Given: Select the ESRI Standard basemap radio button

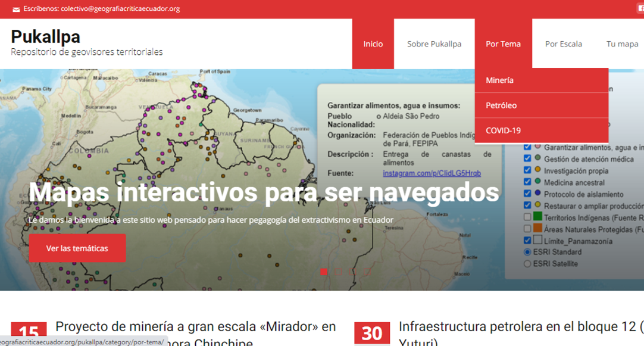Looking at the screenshot, I should pos(527,252).
